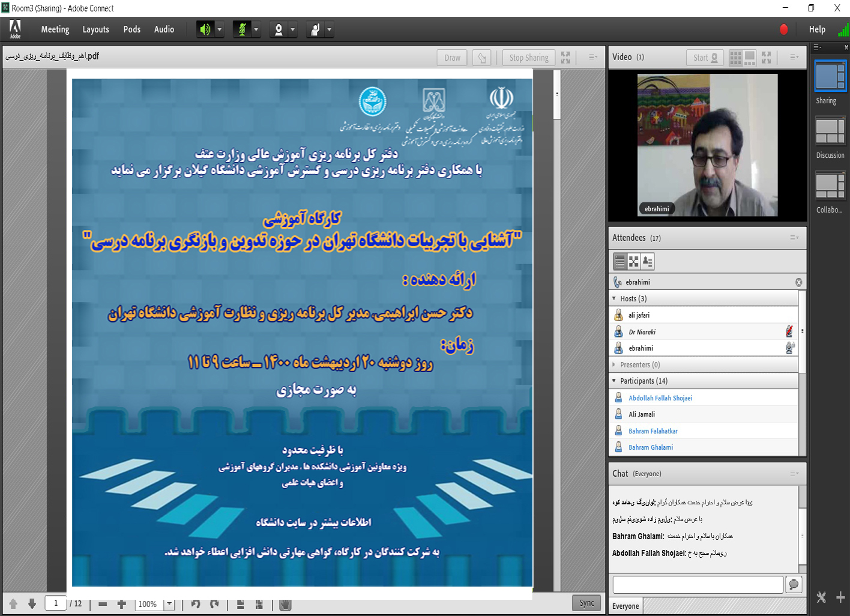Viewport: 850px width, 616px height.
Task: Select the hand pan tool icon
Action: coord(285,605)
